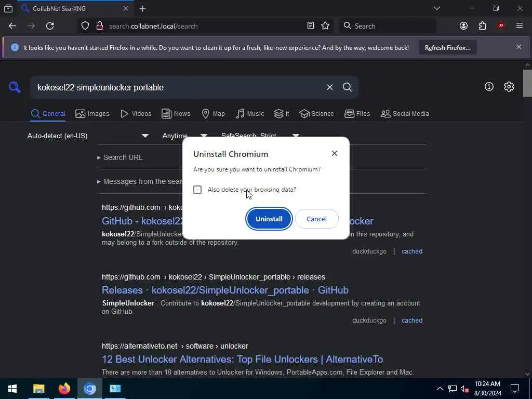Screen dimensions: 532x399
Task: Switch to the Map tab
Action: (214, 114)
